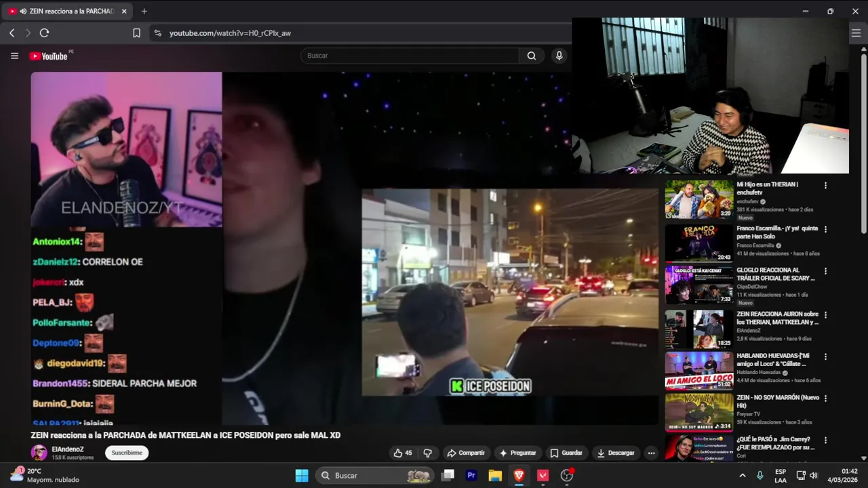
Task: Open File Explorer from the taskbar
Action: coord(495,476)
